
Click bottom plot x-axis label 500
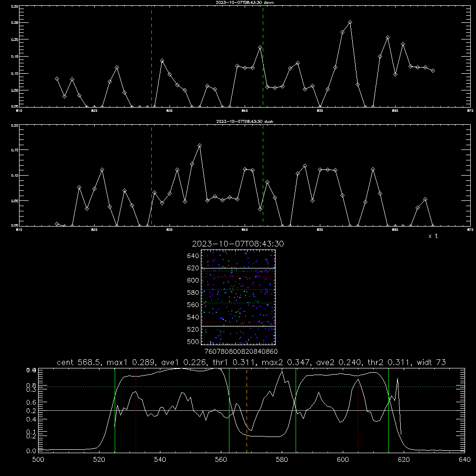[38, 460]
